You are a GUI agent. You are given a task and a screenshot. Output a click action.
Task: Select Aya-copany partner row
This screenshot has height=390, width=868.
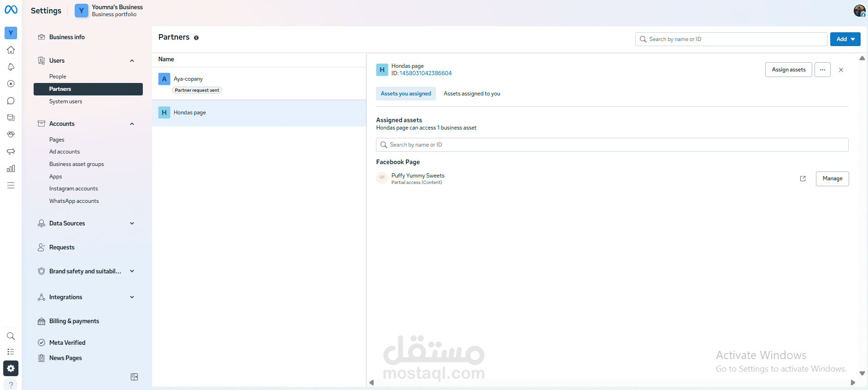(x=259, y=83)
